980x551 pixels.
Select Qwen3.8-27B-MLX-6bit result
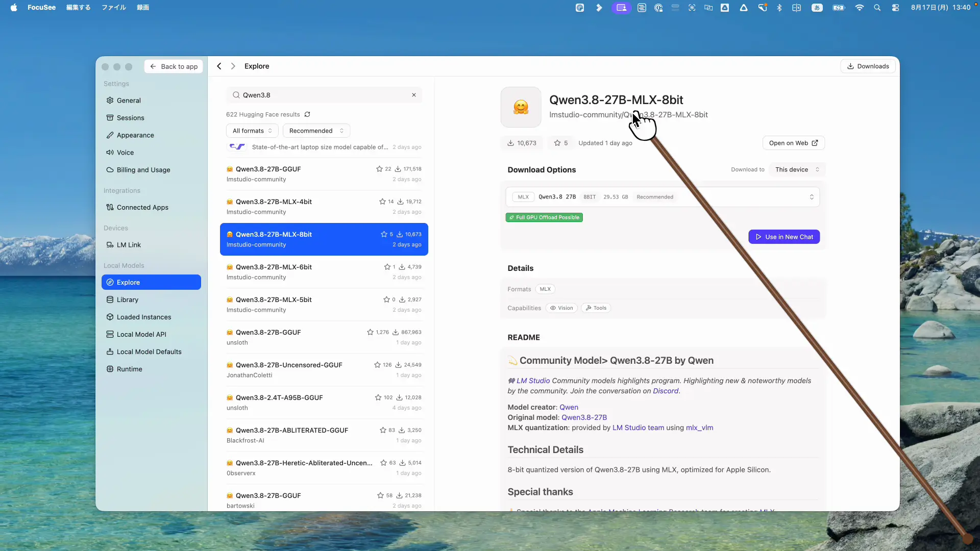click(x=324, y=272)
